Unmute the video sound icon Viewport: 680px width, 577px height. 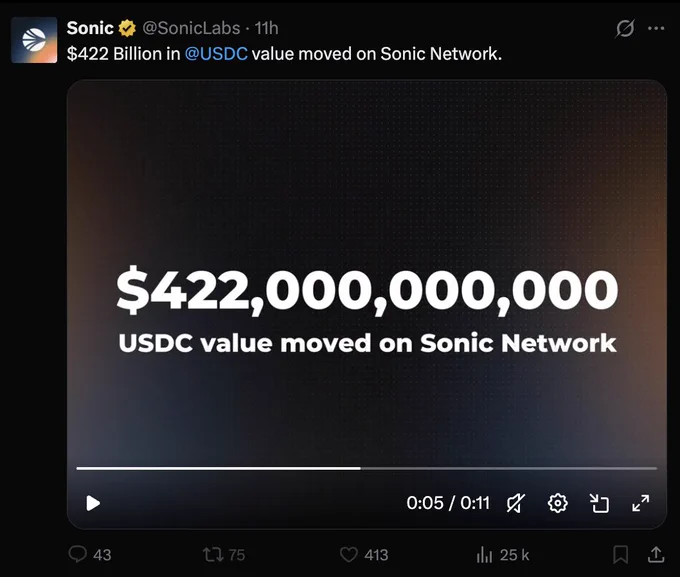tap(516, 503)
